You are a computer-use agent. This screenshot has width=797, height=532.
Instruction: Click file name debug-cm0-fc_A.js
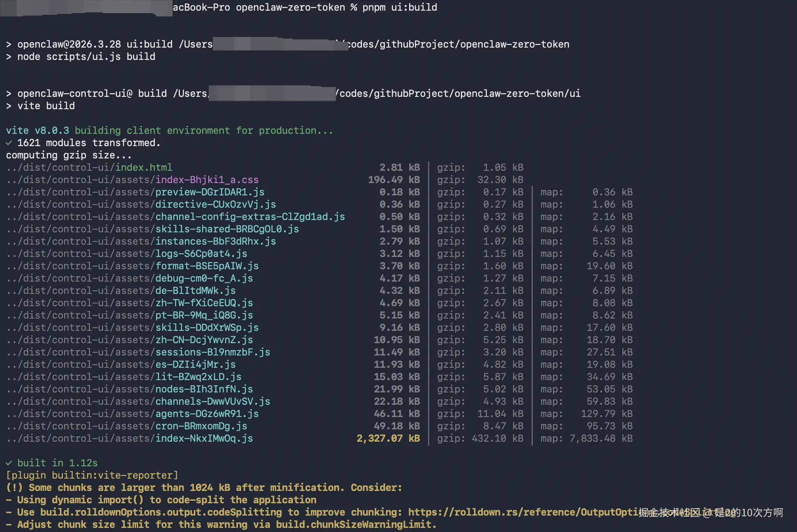click(x=204, y=278)
